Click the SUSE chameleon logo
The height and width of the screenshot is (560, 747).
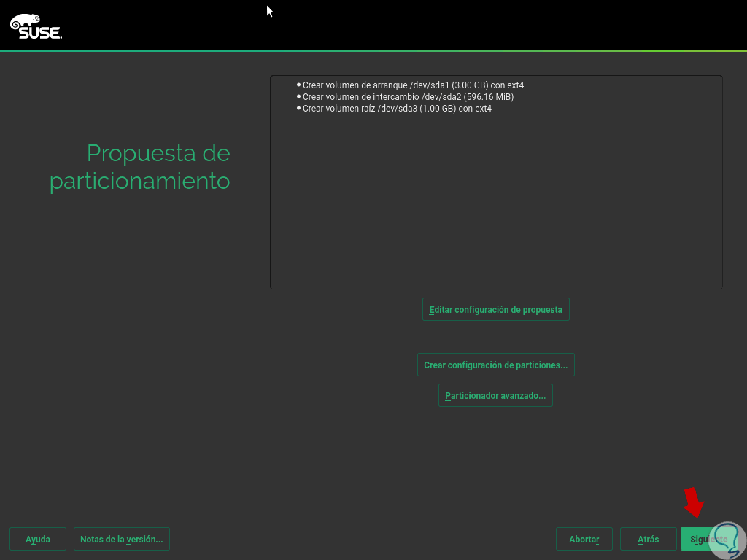[36, 26]
